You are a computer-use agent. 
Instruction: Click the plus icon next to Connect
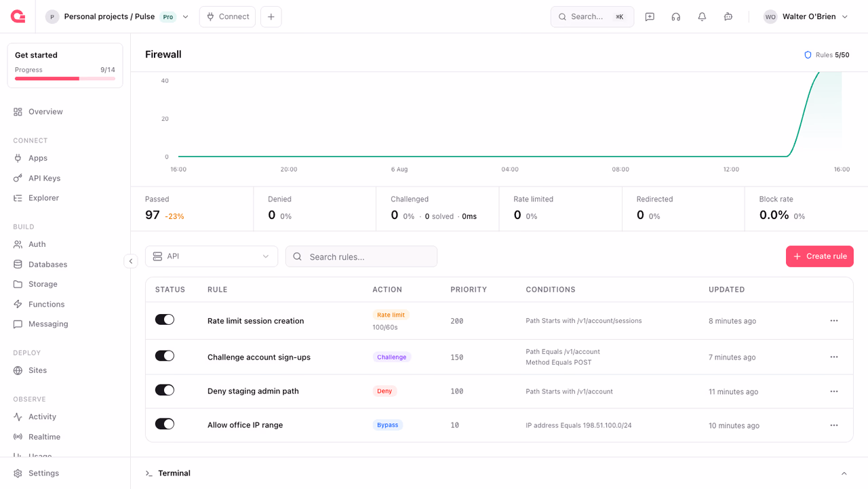(271, 17)
